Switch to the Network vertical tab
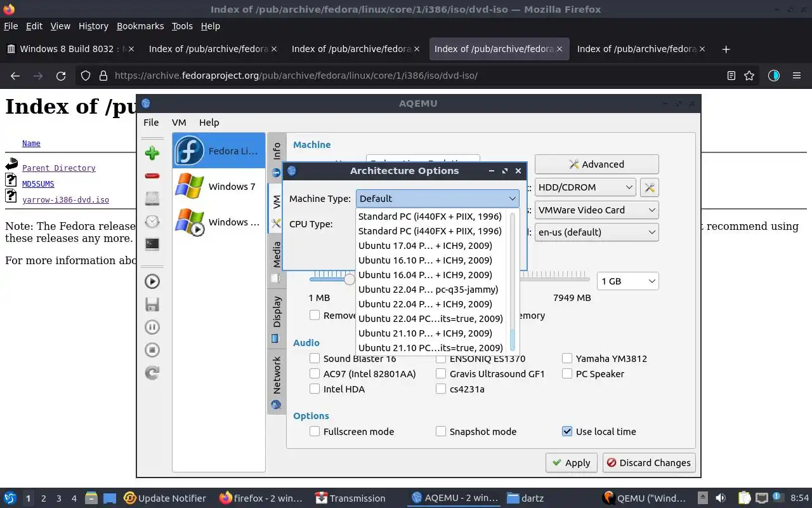This screenshot has width=812, height=508. point(277,381)
